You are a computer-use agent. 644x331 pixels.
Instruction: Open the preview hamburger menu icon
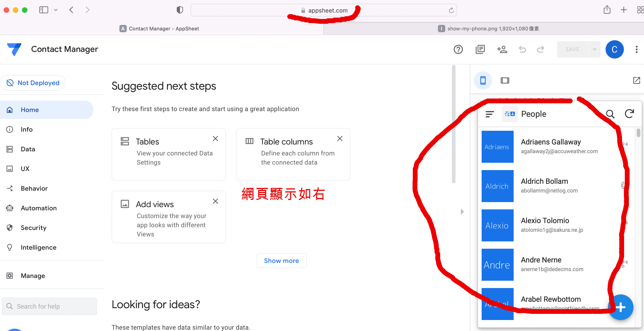489,114
